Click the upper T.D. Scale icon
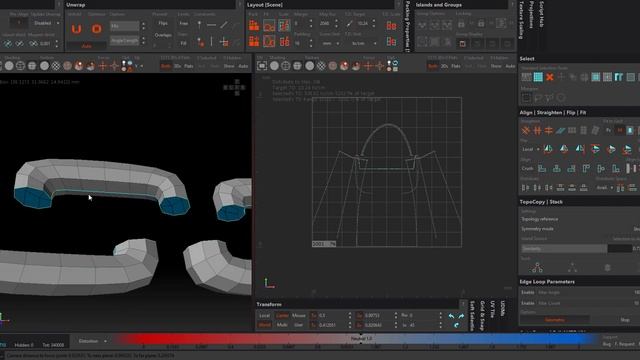The height and width of the screenshot is (360, 640). [x=391, y=26]
